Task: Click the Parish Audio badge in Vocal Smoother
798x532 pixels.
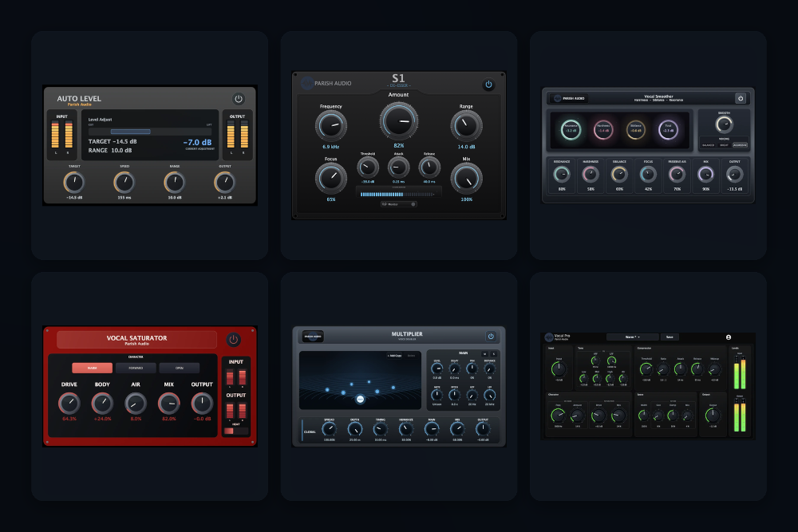Action: pyautogui.click(x=570, y=98)
